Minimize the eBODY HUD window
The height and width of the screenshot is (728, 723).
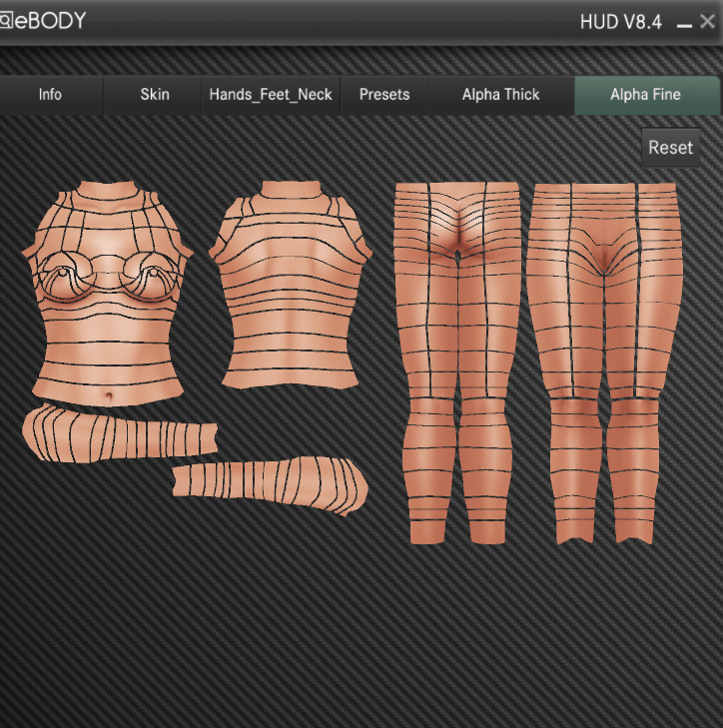[683, 22]
